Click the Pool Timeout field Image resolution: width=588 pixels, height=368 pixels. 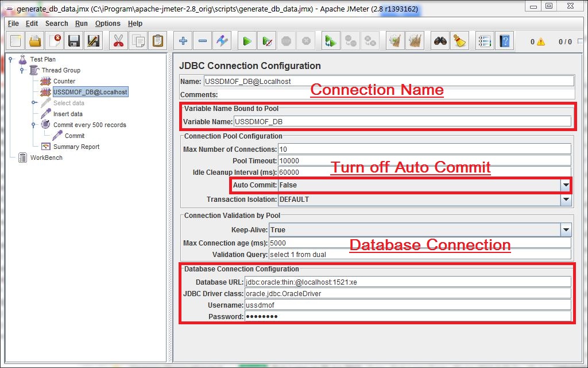(x=424, y=161)
